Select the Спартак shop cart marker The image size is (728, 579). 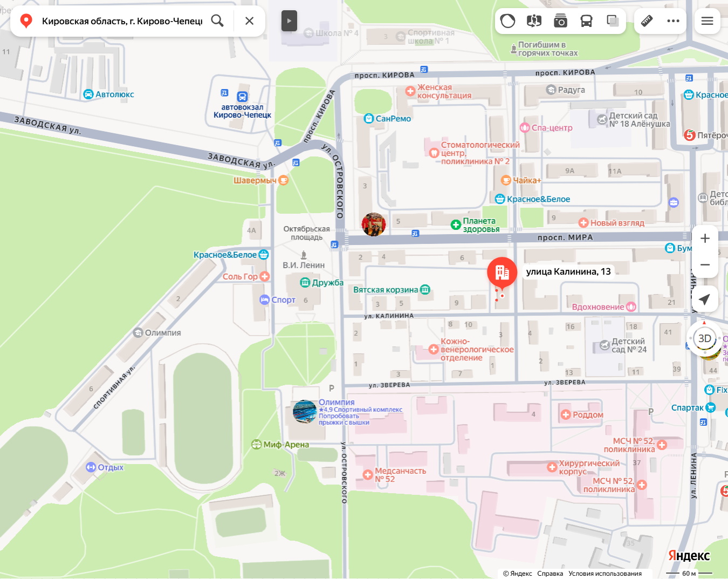click(711, 408)
